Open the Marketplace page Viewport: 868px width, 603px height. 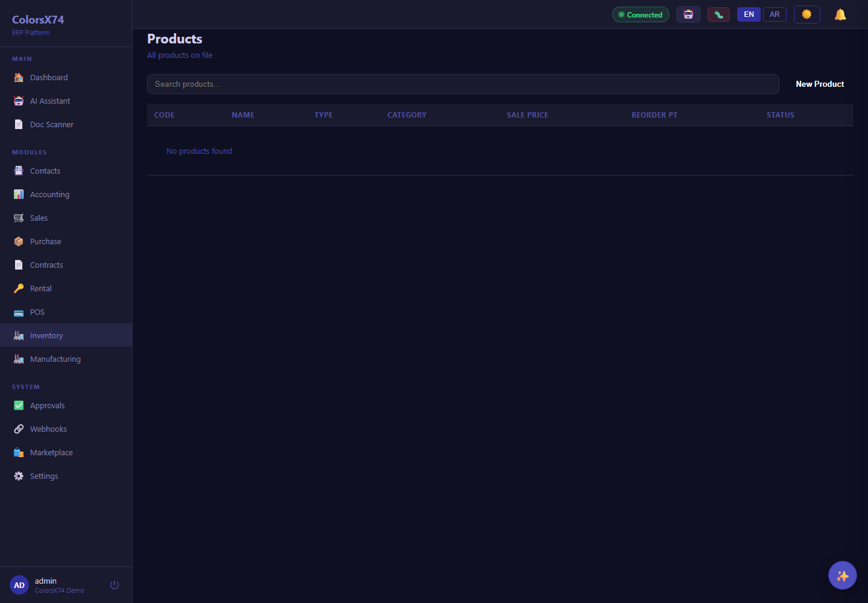(66, 452)
